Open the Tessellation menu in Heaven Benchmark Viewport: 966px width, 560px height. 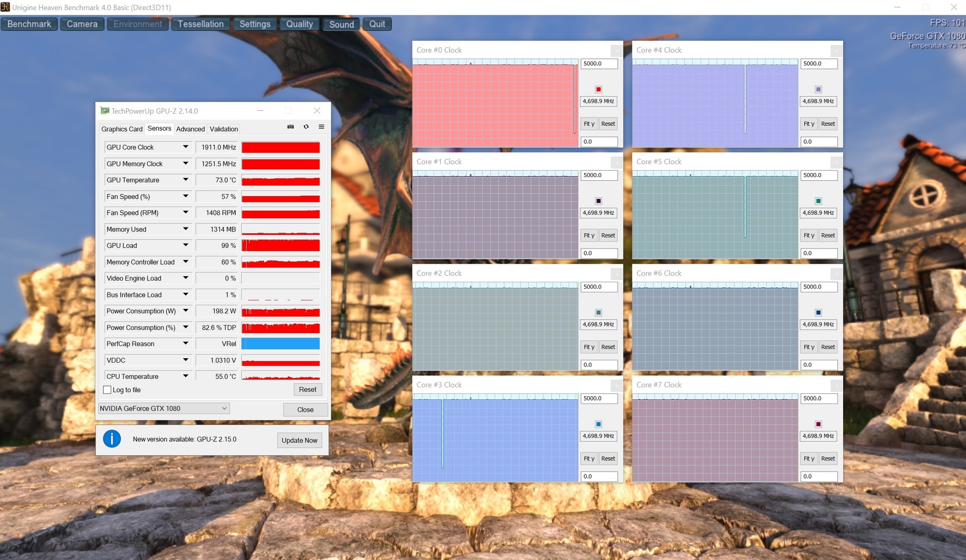(200, 24)
